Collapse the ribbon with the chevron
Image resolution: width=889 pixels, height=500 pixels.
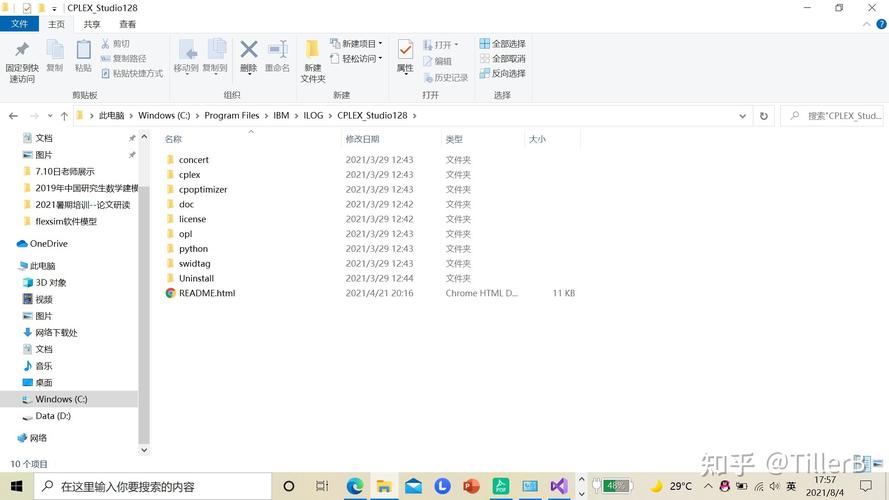pos(866,24)
